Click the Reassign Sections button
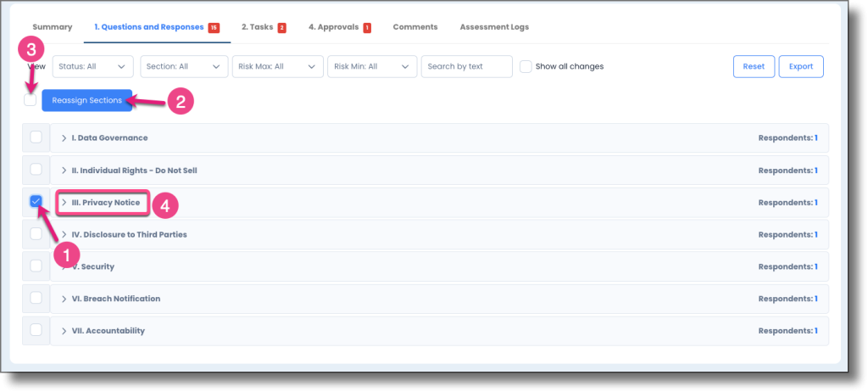 [x=87, y=100]
